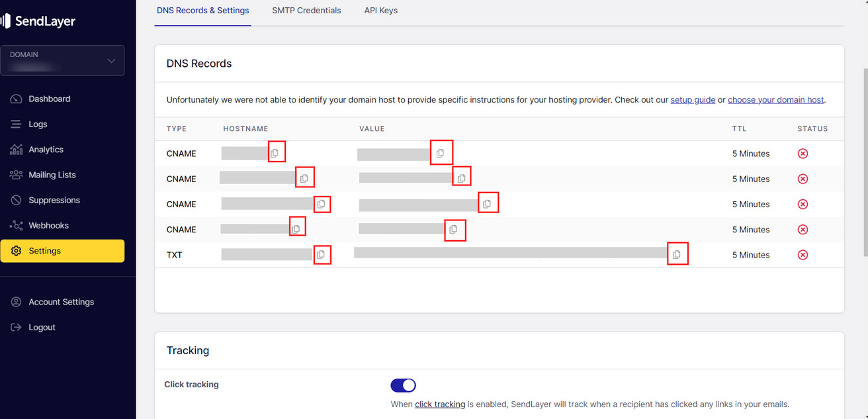Click the TTL column header

[739, 128]
